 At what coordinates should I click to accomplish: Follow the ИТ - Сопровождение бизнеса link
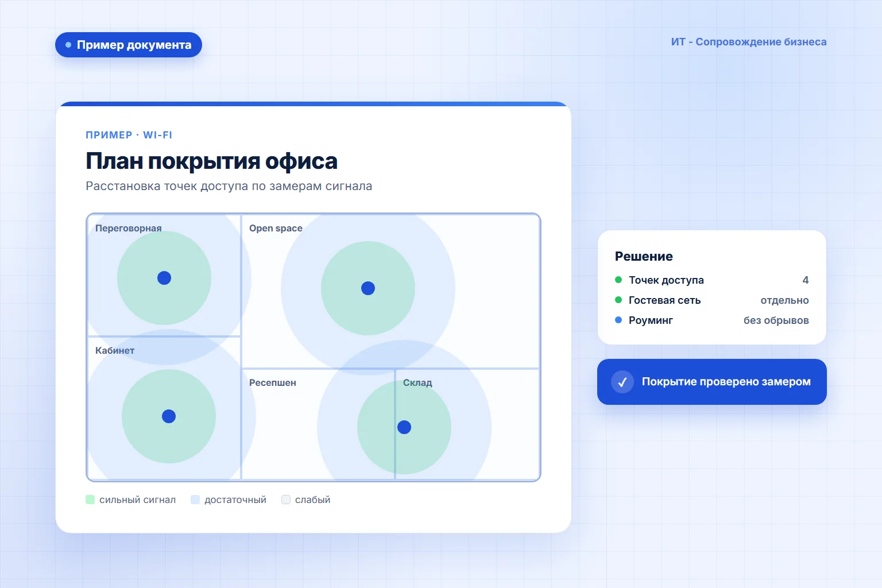coord(749,42)
